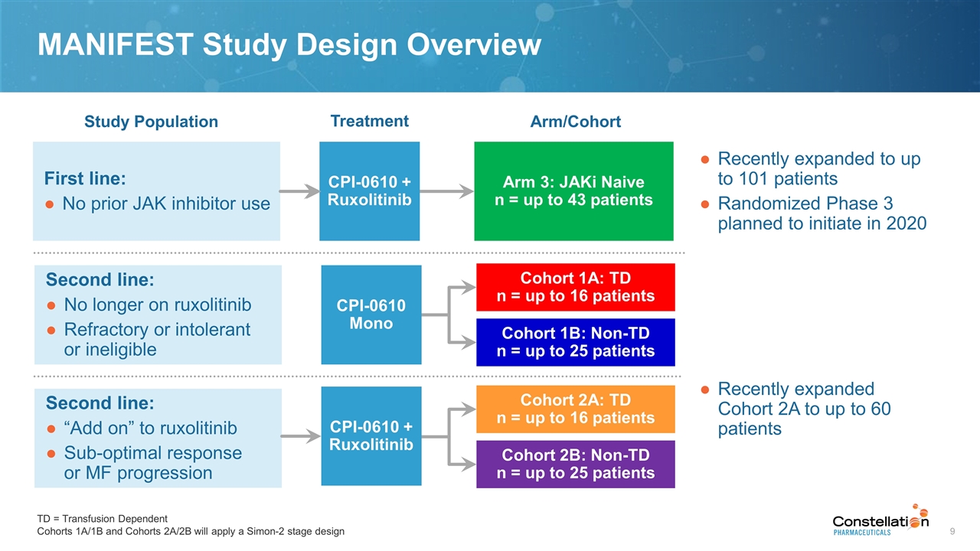Click the First line population box

[157, 191]
